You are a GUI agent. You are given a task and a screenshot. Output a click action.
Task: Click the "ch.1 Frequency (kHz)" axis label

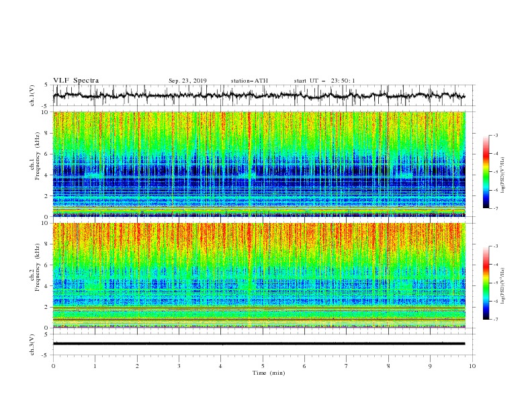pyautogui.click(x=36, y=156)
